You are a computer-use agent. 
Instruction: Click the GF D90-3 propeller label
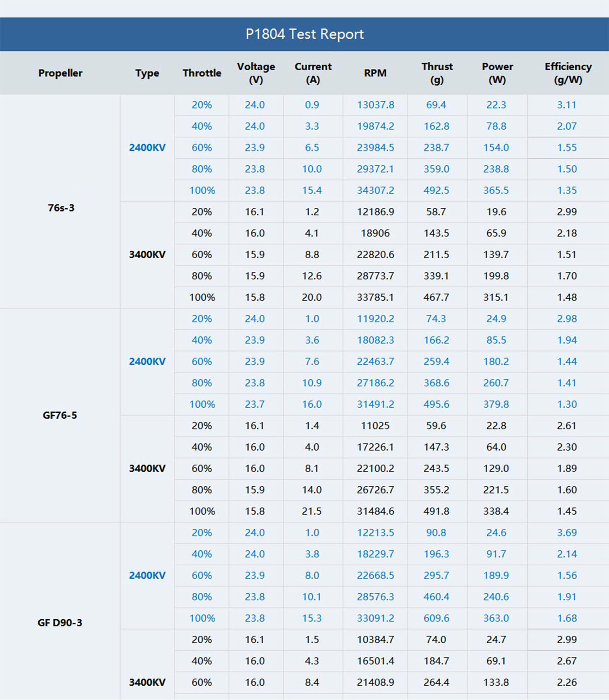(x=60, y=622)
